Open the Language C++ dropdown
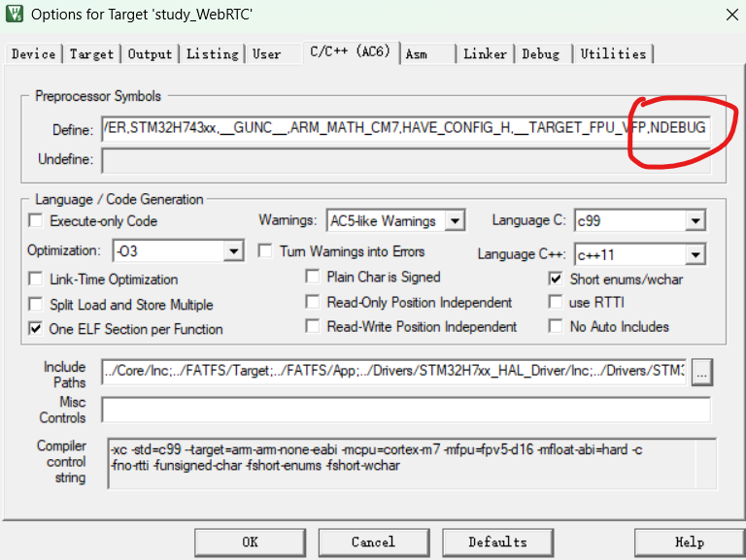This screenshot has height=560, width=746. click(640, 254)
